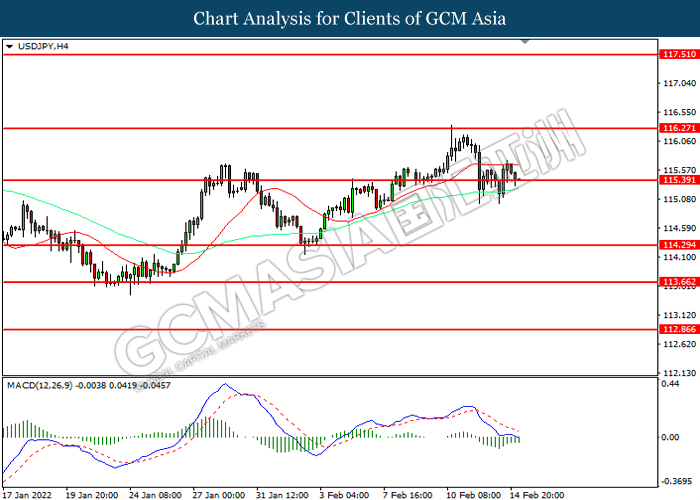Select the 116.271 red price label
The height and width of the screenshot is (500, 700).
pos(679,128)
